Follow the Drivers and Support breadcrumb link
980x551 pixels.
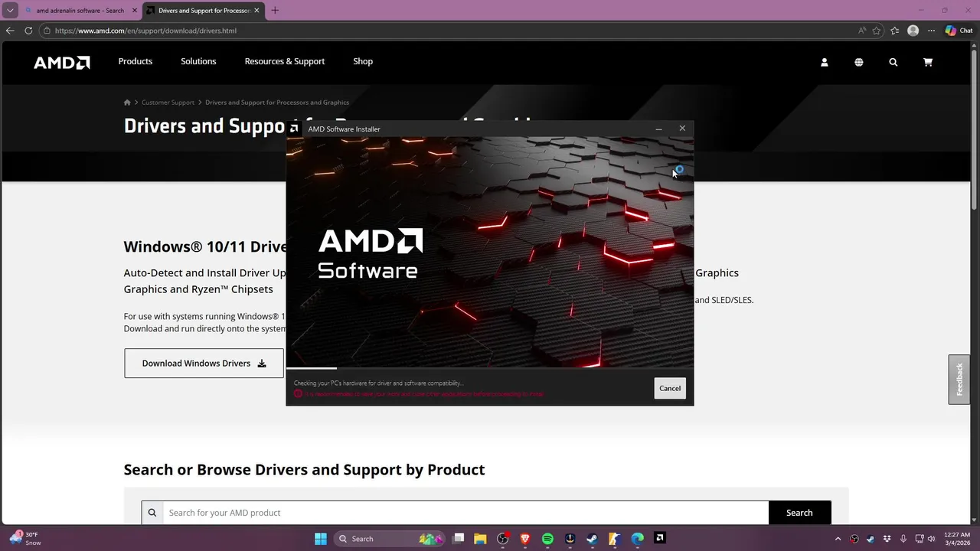point(277,103)
